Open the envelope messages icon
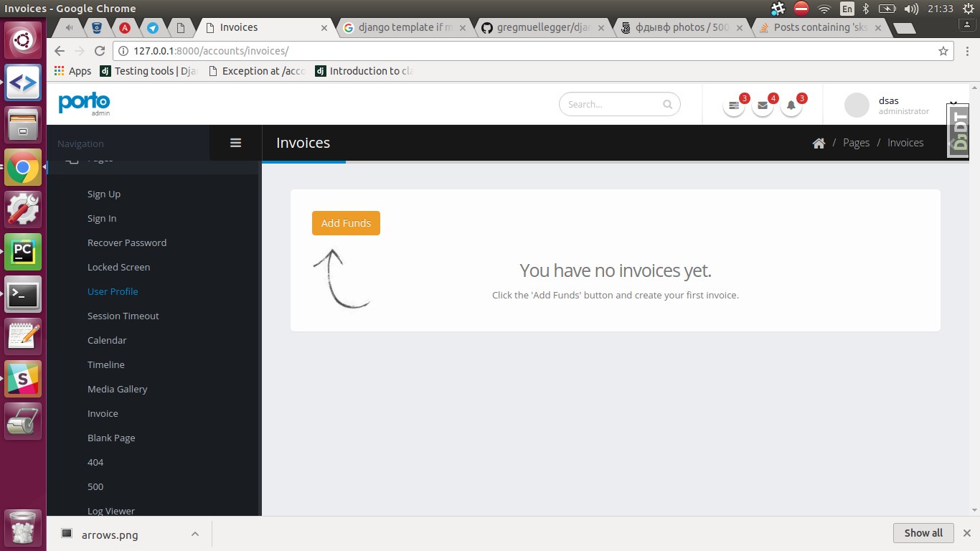The width and height of the screenshot is (980, 551). coord(763,105)
